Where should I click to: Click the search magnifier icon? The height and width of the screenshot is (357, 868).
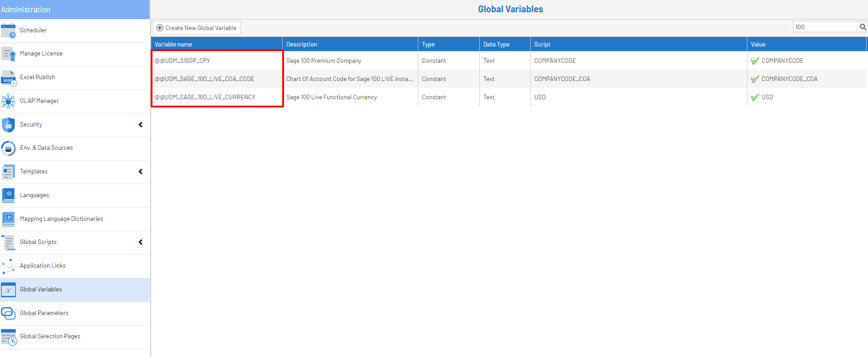tap(863, 27)
